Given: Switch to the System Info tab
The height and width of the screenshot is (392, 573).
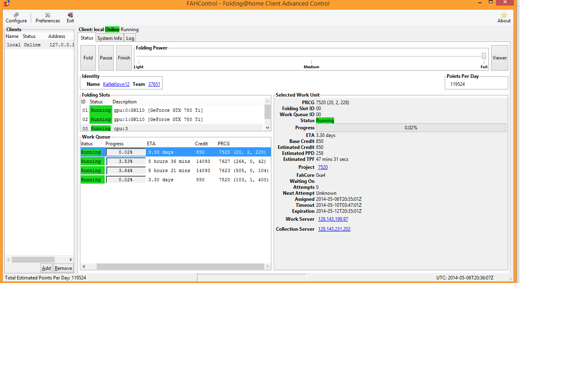Looking at the screenshot, I should pyautogui.click(x=109, y=38).
